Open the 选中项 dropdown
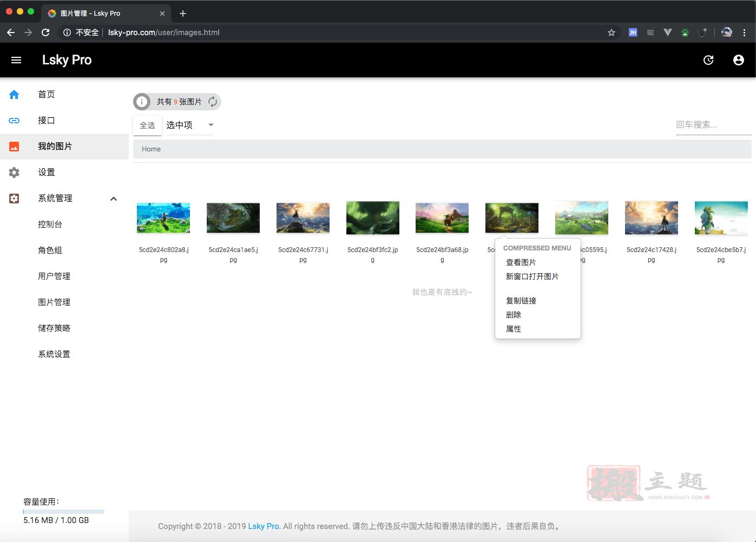 pyautogui.click(x=189, y=125)
